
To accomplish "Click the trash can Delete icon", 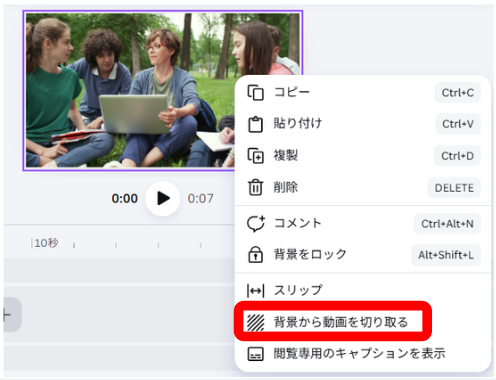I will [x=255, y=187].
